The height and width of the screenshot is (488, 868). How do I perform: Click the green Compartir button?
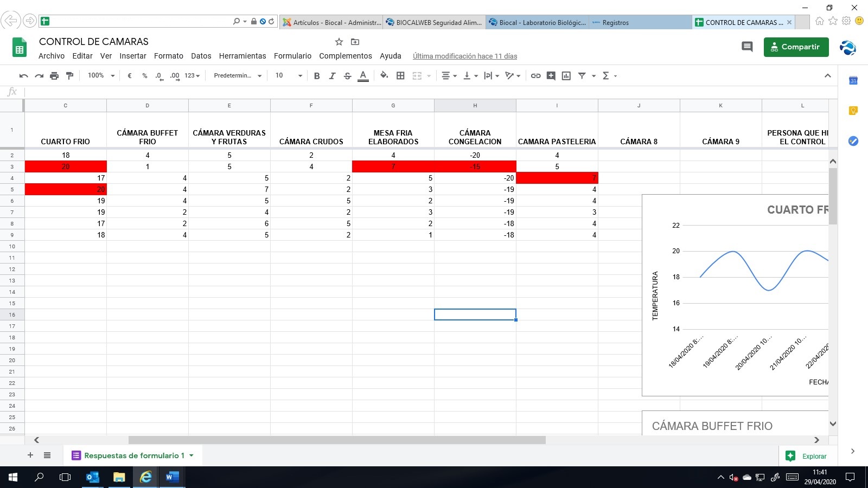pos(796,47)
